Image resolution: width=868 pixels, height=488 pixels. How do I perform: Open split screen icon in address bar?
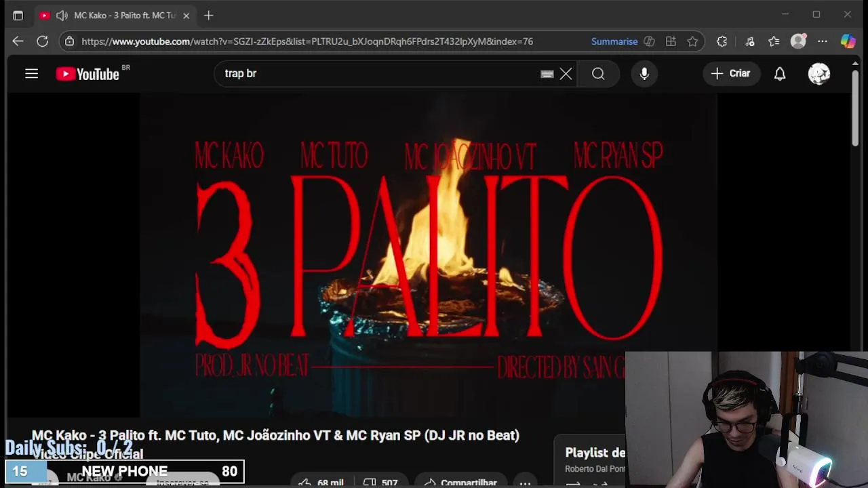click(649, 41)
